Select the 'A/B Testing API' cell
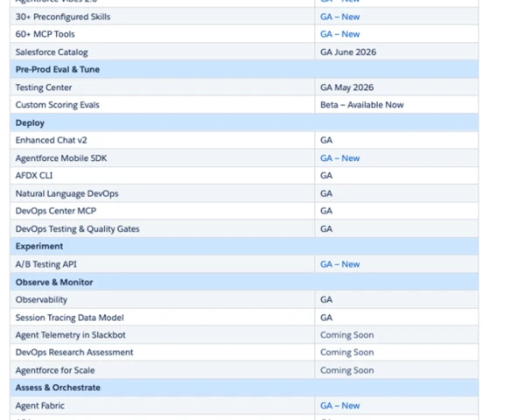 [163, 264]
